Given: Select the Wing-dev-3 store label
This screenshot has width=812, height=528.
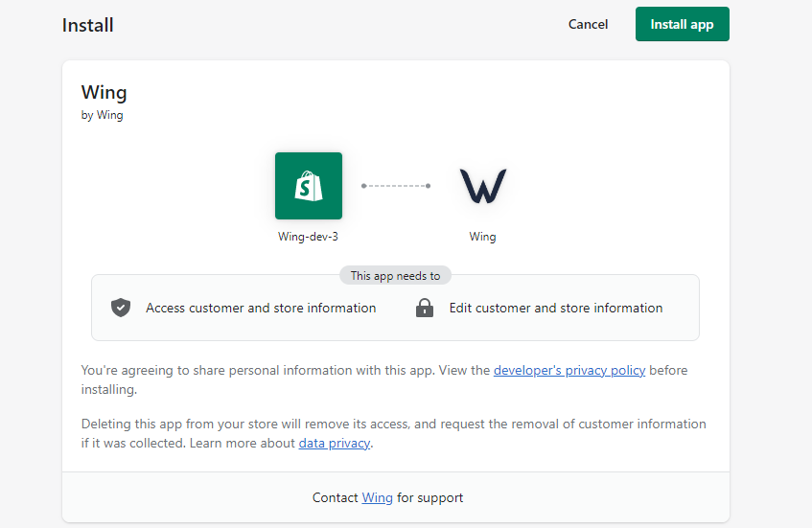Looking at the screenshot, I should point(308,237).
